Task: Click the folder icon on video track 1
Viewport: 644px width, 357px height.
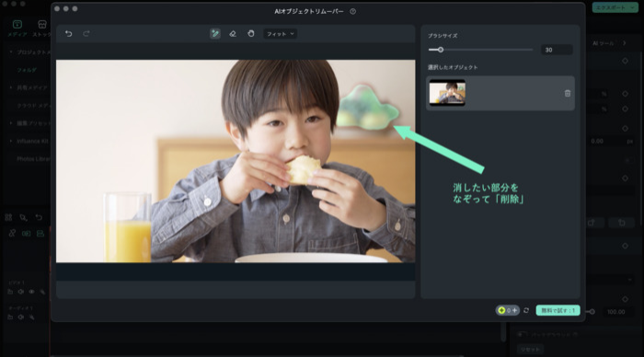Action: coord(10,292)
